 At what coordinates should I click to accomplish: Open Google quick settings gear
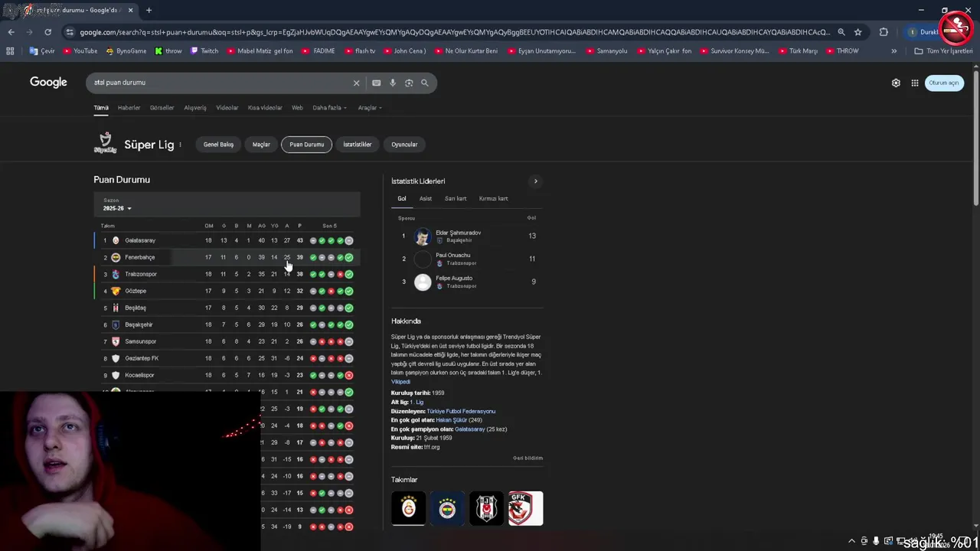coord(896,83)
